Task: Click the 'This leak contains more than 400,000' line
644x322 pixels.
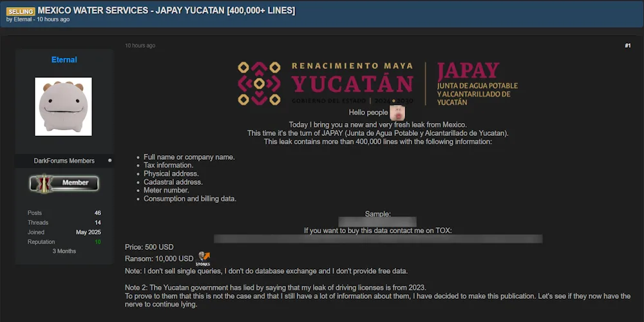Action: click(378, 142)
